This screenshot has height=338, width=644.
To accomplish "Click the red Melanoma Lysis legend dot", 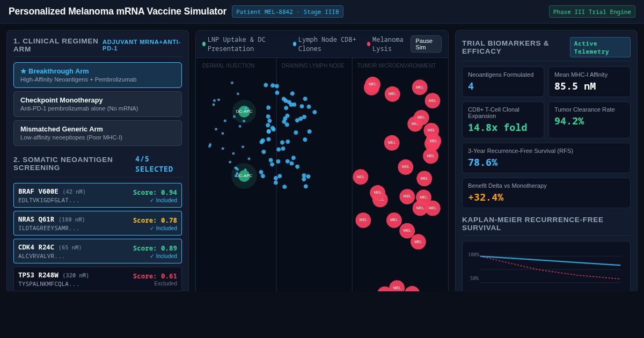I will [x=369, y=44].
